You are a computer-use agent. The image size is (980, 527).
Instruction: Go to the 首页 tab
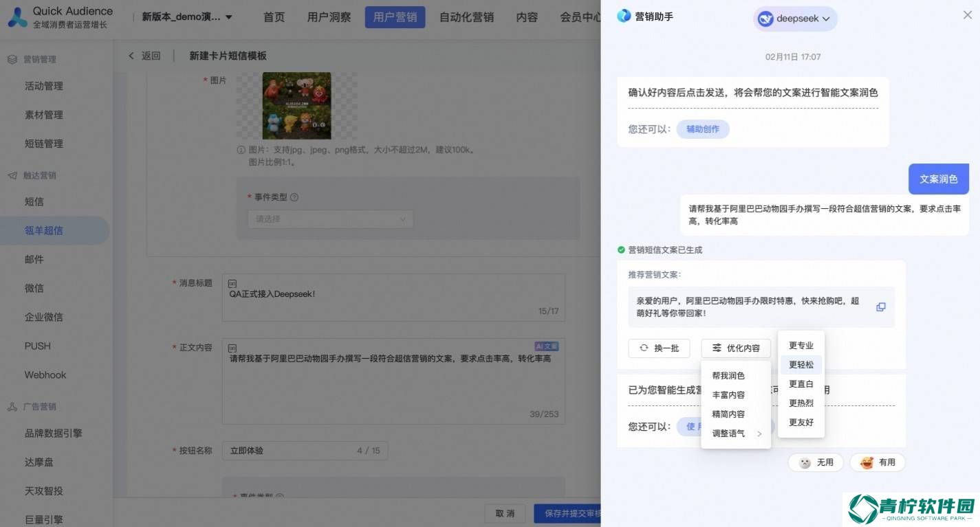[274, 17]
